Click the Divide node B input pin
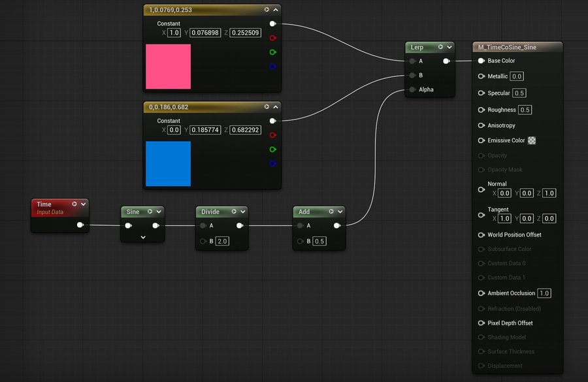This screenshot has height=382, width=588. point(203,241)
